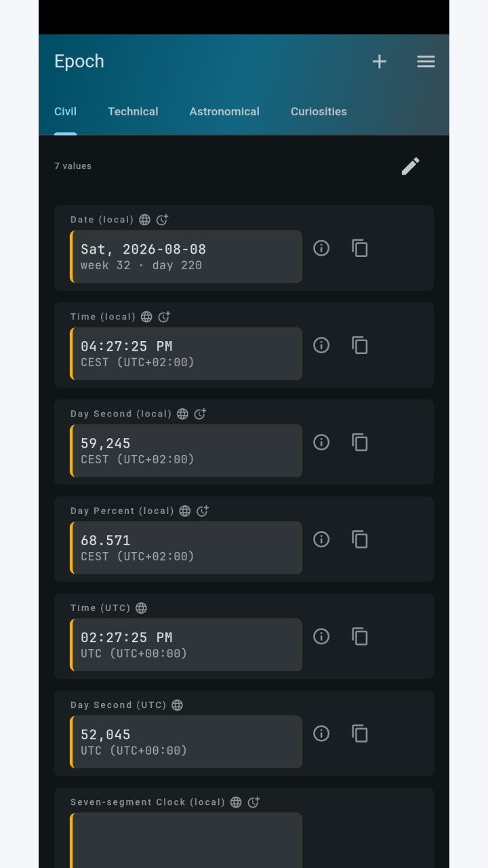Switch to the Technical tab
This screenshot has width=488, height=868.
tap(133, 112)
